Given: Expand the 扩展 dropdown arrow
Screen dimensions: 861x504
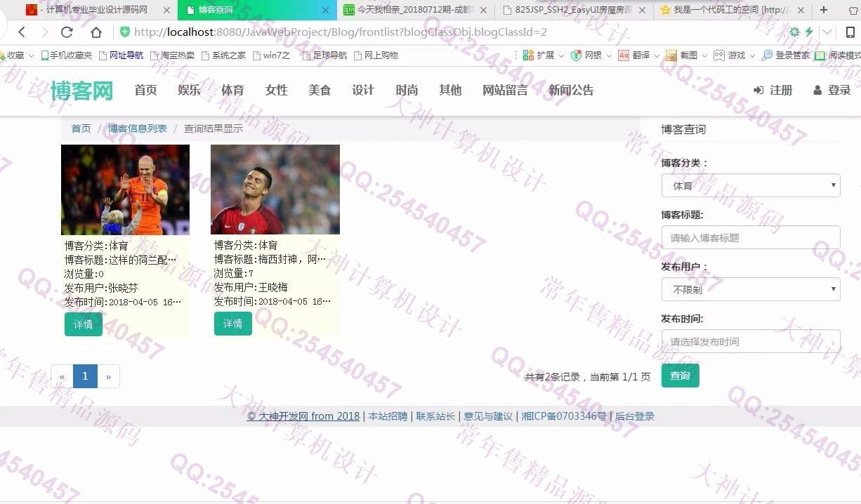Looking at the screenshot, I should click(x=560, y=55).
